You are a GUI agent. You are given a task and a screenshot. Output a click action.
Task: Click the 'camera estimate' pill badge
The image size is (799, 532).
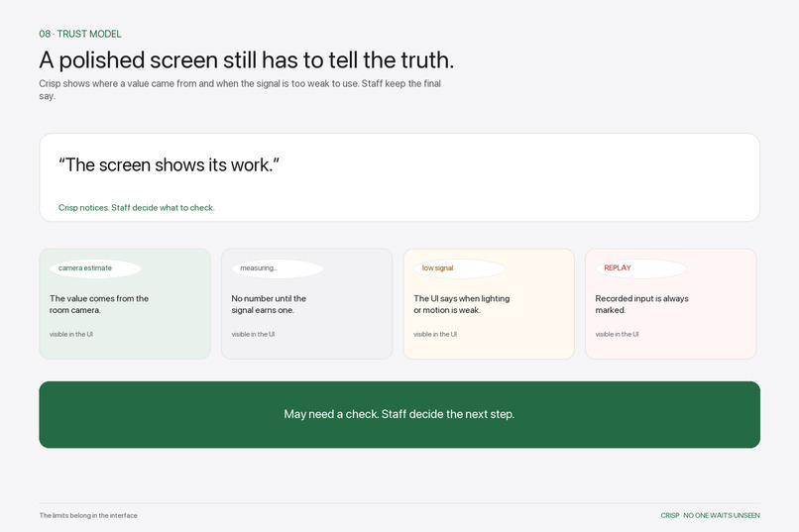(x=95, y=268)
